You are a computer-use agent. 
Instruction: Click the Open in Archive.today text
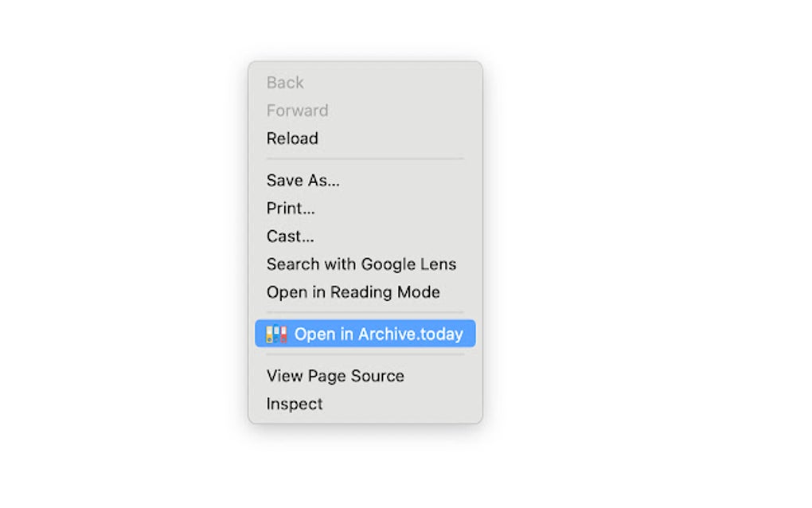pos(378,334)
